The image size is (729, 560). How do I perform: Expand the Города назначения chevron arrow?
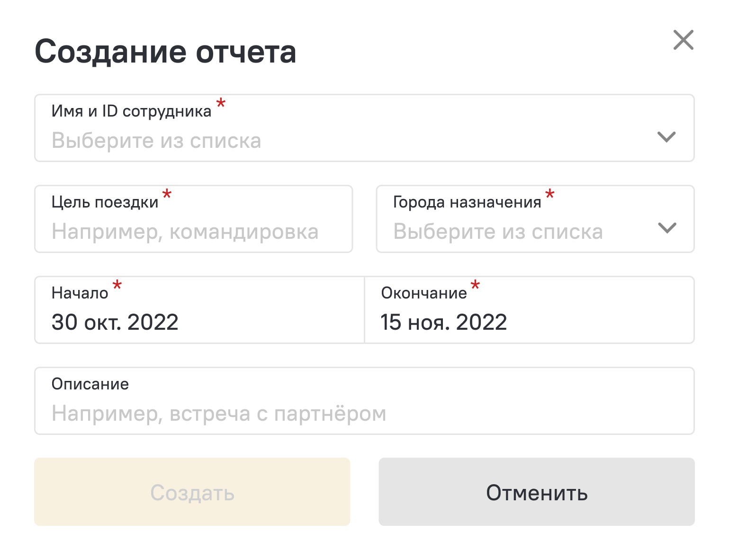(x=667, y=228)
